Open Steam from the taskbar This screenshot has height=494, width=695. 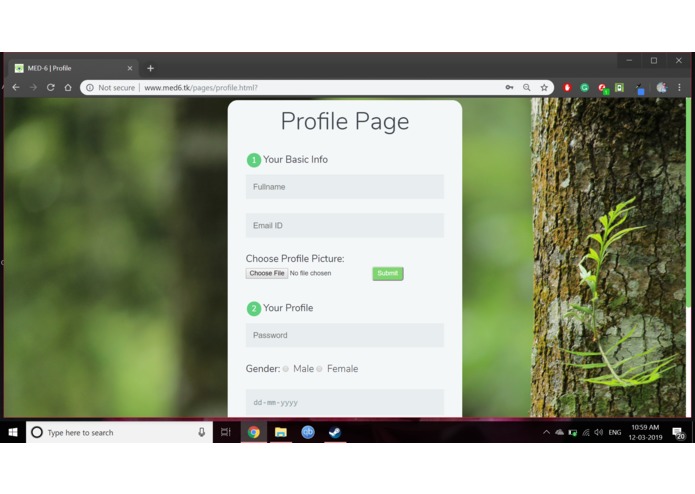[x=335, y=432]
